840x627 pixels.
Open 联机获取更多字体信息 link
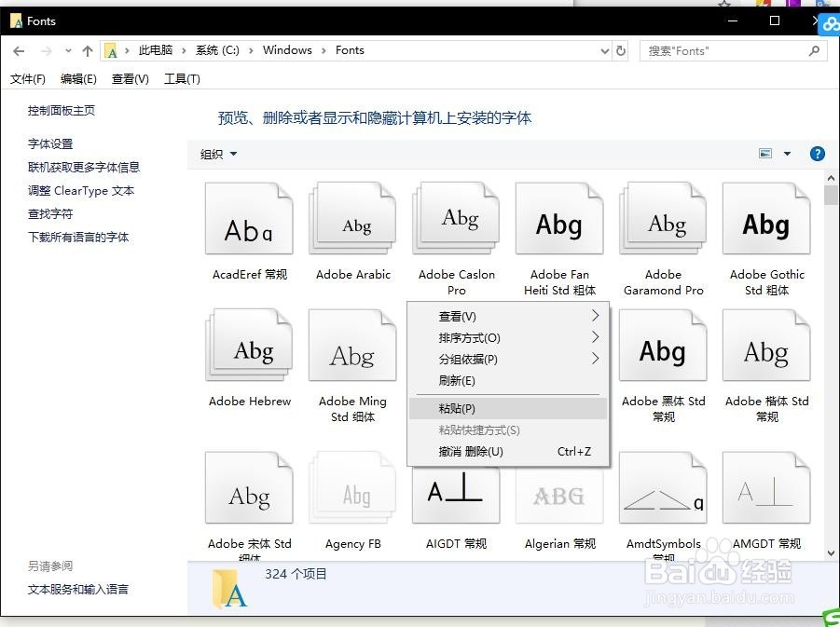[x=84, y=168]
